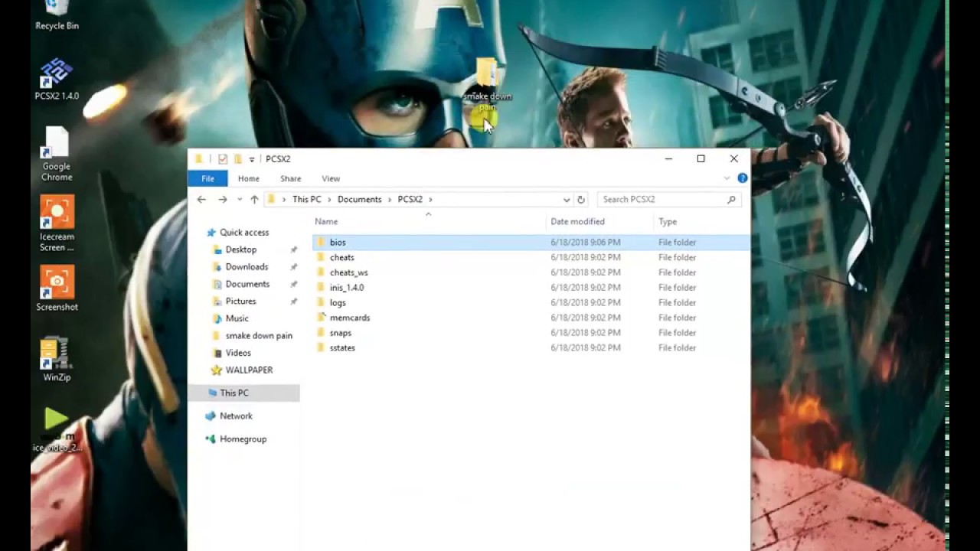Viewport: 980px width, 551px height.
Task: Select the cheats_ws folder
Action: pos(348,272)
